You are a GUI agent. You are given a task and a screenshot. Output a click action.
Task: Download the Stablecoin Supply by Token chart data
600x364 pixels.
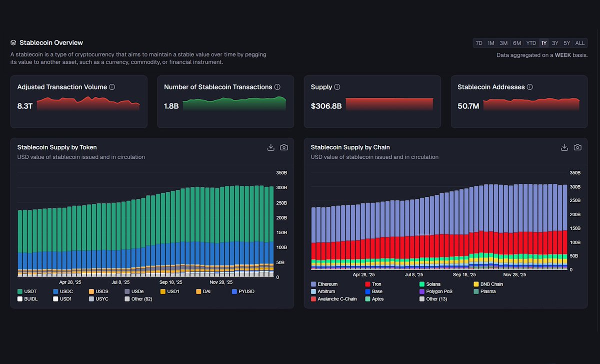270,147
